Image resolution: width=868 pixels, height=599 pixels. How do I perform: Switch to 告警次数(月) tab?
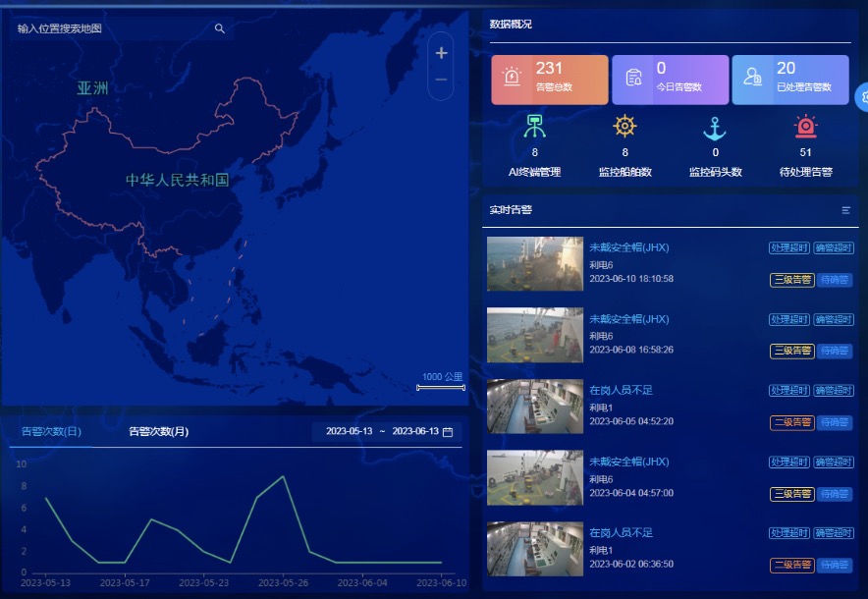[x=158, y=432]
